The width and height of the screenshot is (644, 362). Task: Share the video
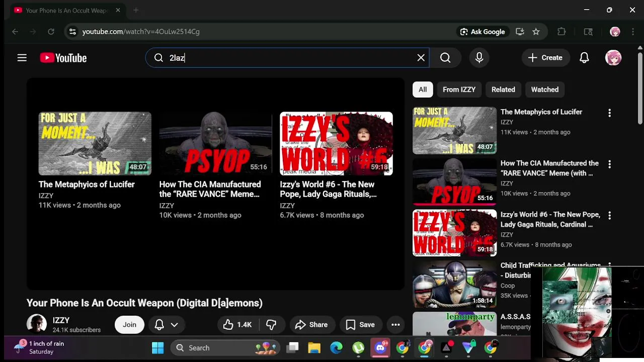(311, 325)
